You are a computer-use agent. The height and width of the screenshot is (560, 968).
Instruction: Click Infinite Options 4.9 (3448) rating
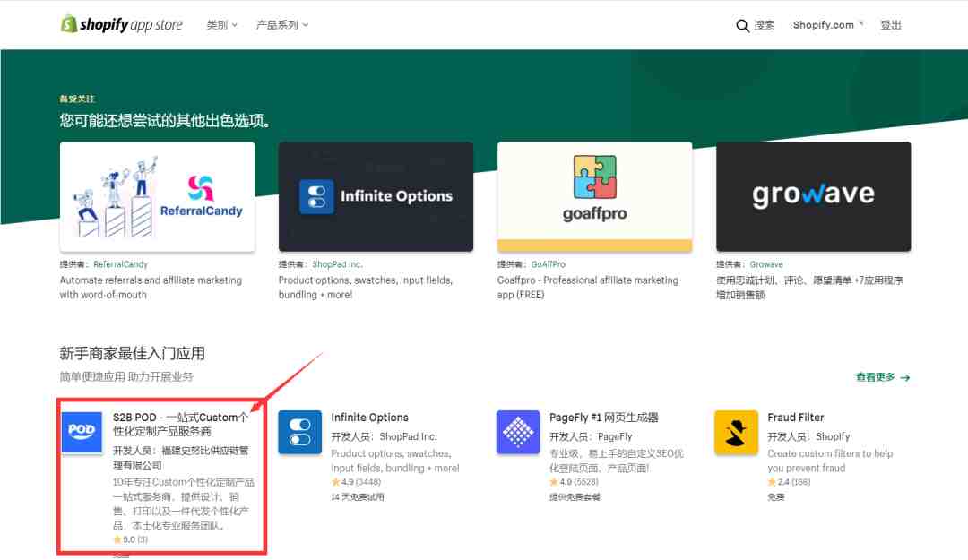[356, 481]
